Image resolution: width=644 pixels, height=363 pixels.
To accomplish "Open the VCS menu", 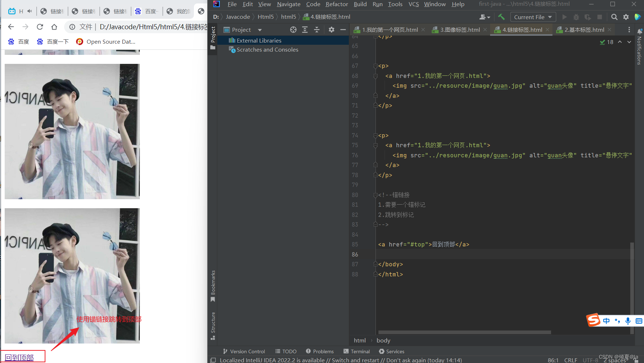I will coord(414,4).
